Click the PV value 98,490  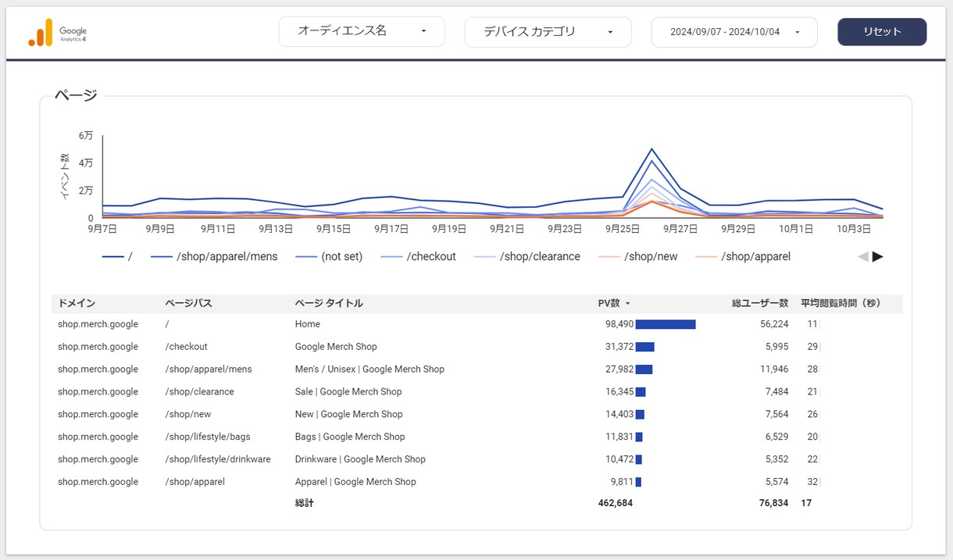[x=619, y=324]
